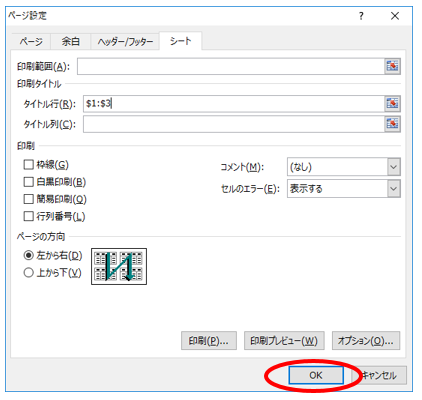Open the セルのエラー dropdown
Viewport: 422px width, 400px height.
tap(344, 189)
